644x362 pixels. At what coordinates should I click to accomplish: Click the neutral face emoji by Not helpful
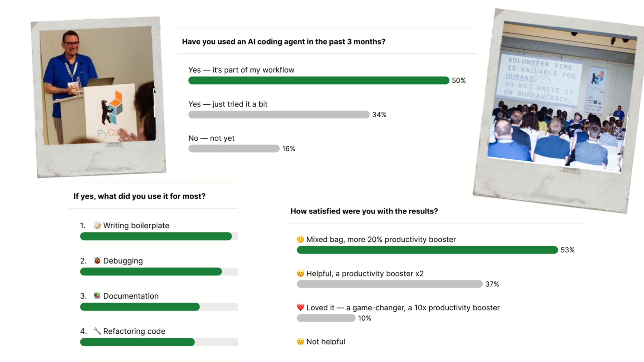tap(300, 341)
